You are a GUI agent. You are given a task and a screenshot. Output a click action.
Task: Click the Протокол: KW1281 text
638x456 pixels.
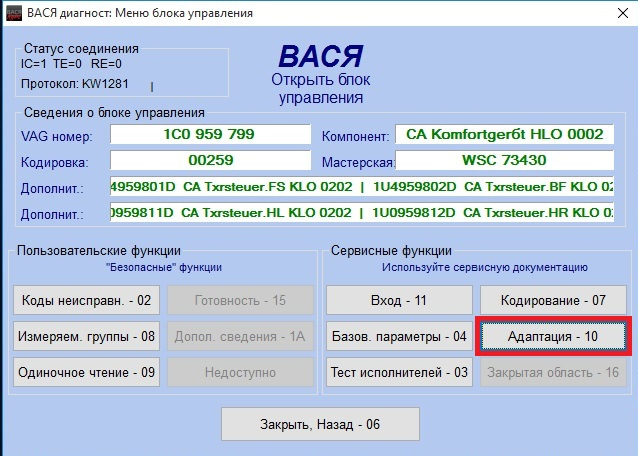coord(74,84)
